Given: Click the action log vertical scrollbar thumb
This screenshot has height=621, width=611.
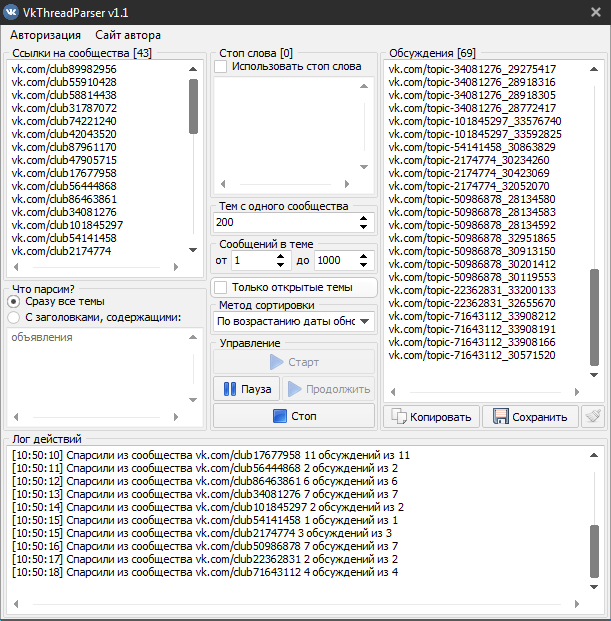Looking at the screenshot, I should [x=594, y=551].
